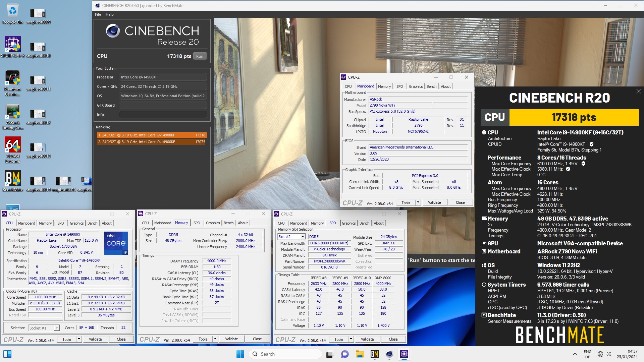Expand Tools arrow in CPU-Z Memory window

click(215, 339)
